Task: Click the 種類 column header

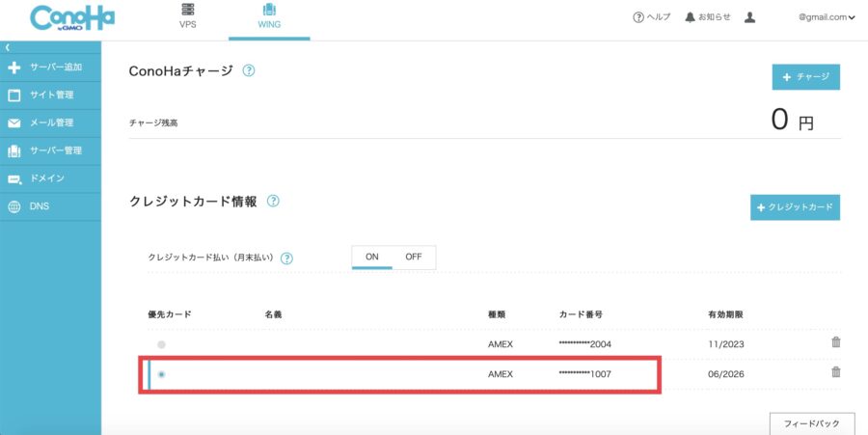Action: click(497, 314)
